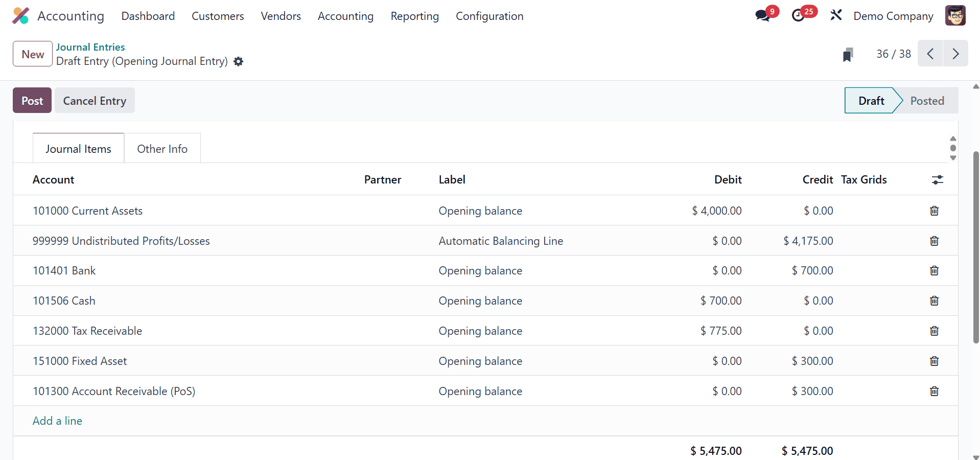The image size is (980, 460).
Task: Open the Demo Company switcher
Action: (893, 16)
